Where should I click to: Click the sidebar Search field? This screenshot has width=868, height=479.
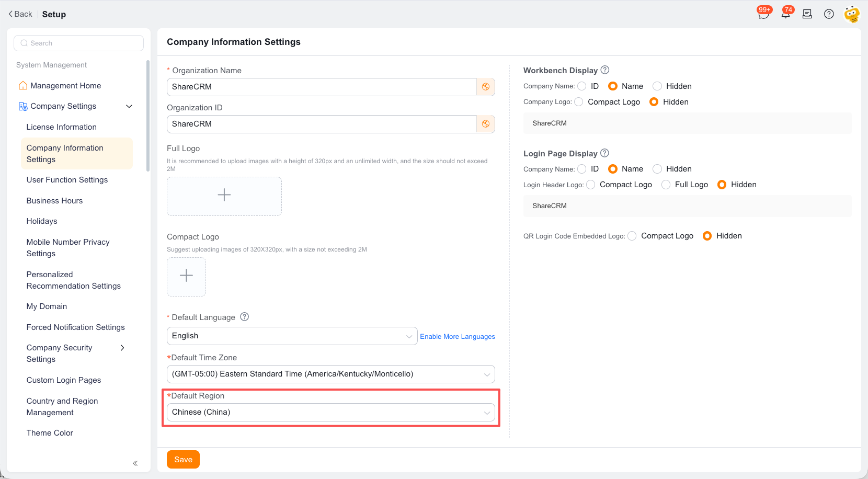[78, 43]
